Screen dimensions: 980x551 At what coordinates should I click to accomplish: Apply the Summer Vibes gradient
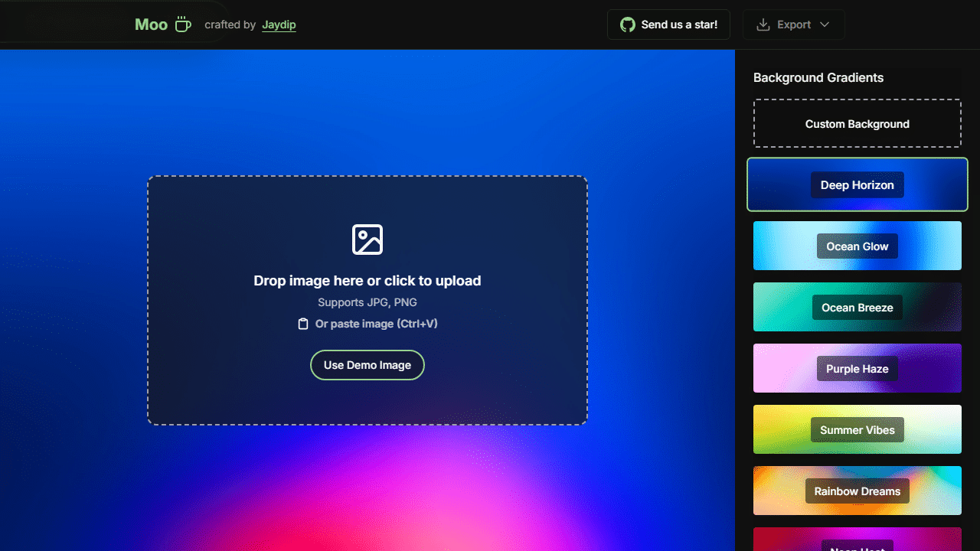click(x=857, y=429)
